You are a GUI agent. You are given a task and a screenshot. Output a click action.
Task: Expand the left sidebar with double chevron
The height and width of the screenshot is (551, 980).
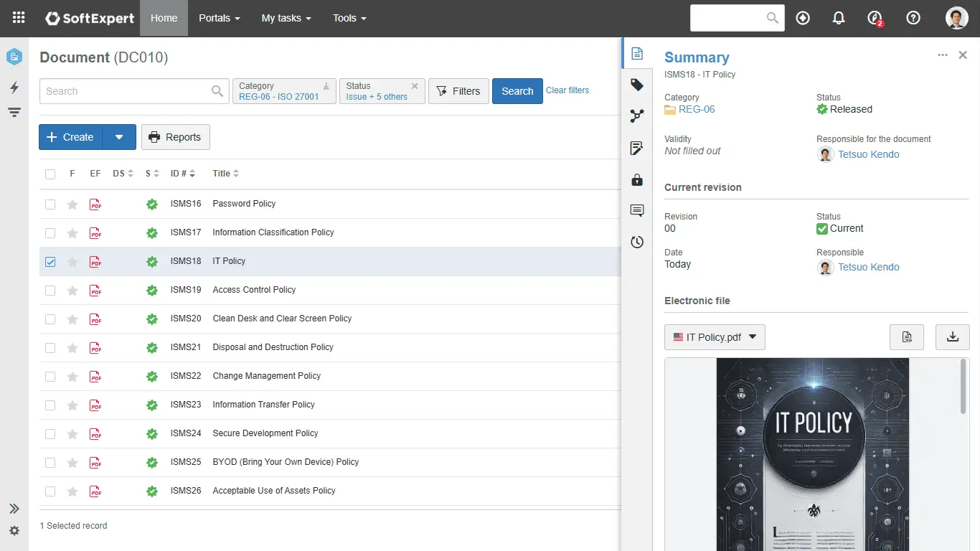(14, 509)
